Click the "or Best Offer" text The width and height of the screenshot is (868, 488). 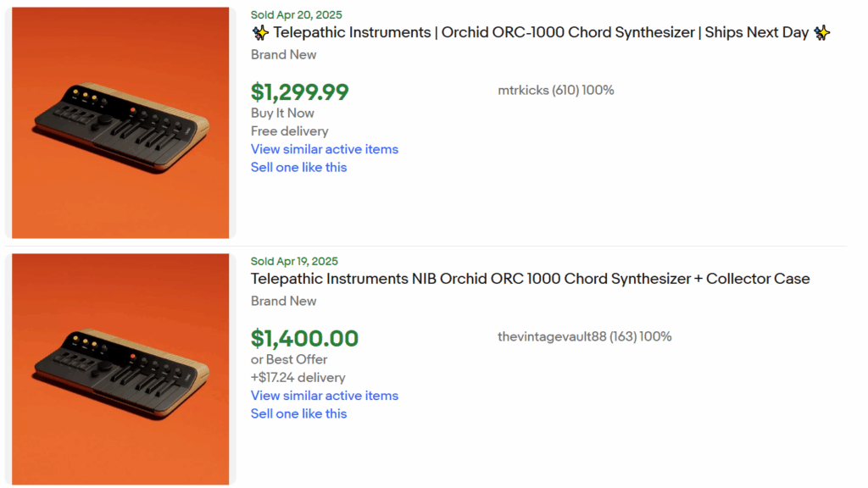tap(289, 359)
